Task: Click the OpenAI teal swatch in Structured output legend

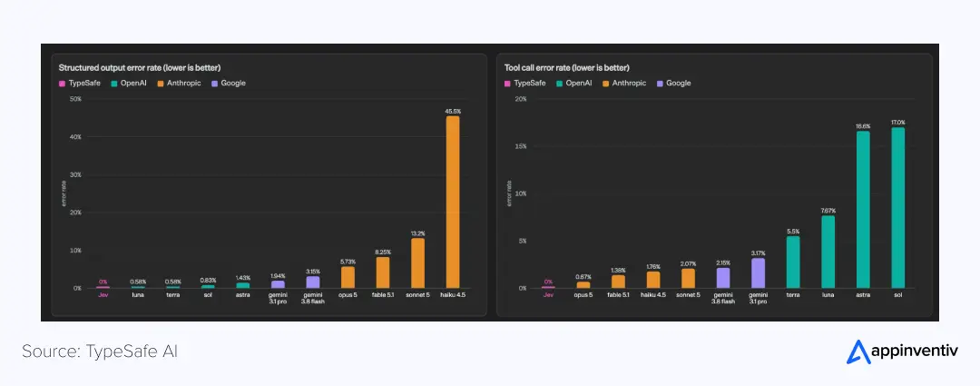Action: click(113, 84)
